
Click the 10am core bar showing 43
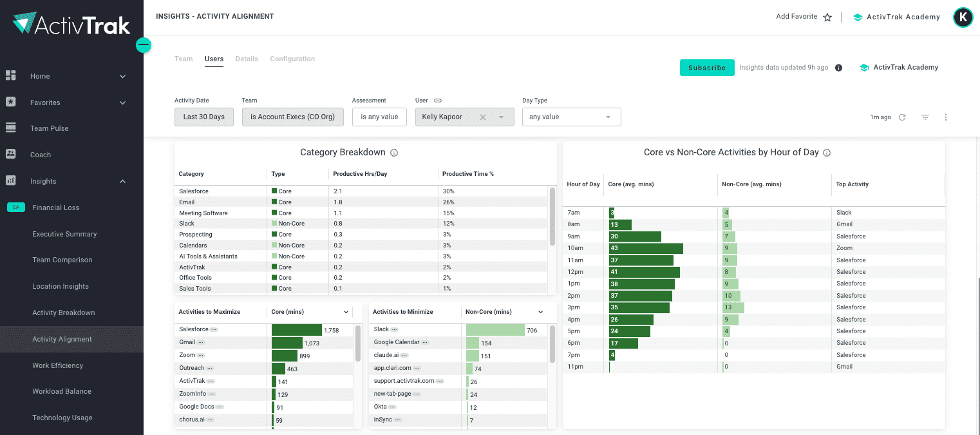(x=646, y=248)
